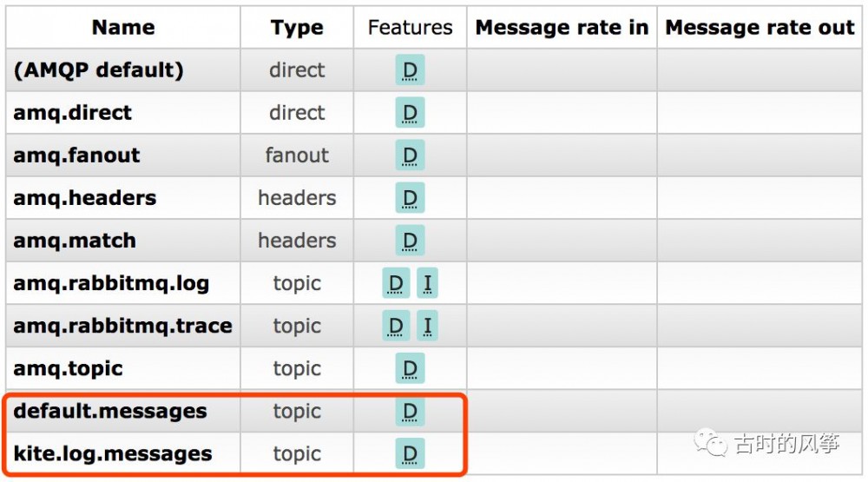Screen dimensions: 868x482
Task: Sort table by Name column header
Action: click(x=123, y=28)
